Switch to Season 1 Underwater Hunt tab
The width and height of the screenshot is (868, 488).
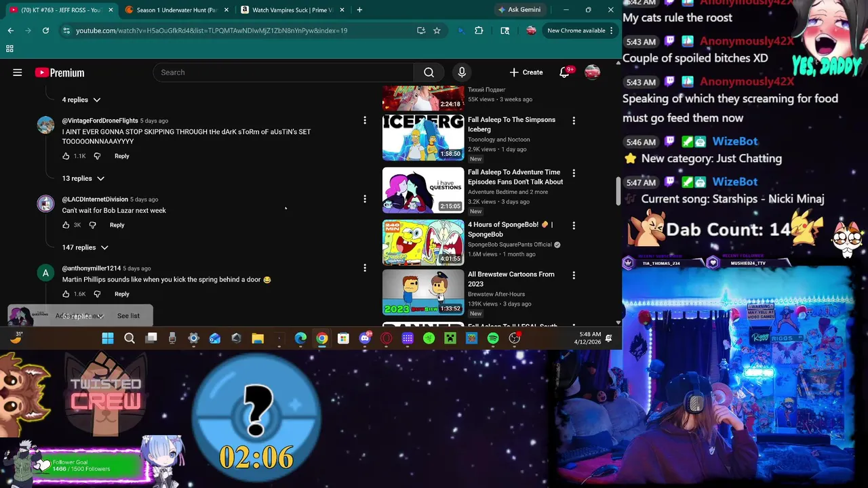coord(176,10)
